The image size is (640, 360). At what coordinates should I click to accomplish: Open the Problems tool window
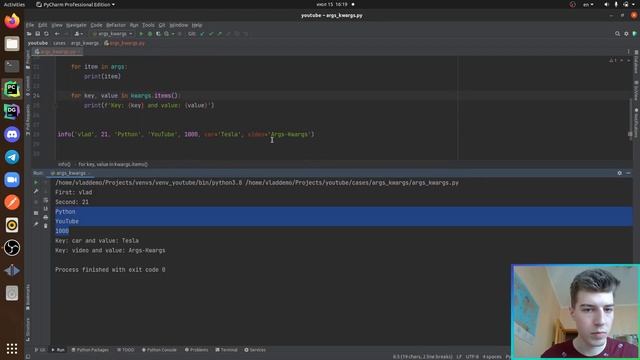tap(196, 350)
